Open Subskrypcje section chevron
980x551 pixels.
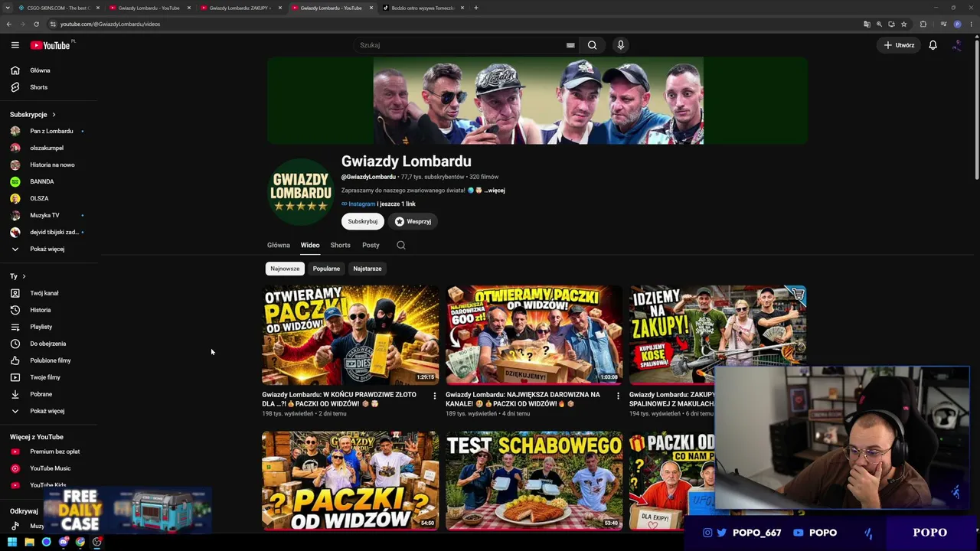[x=54, y=115]
